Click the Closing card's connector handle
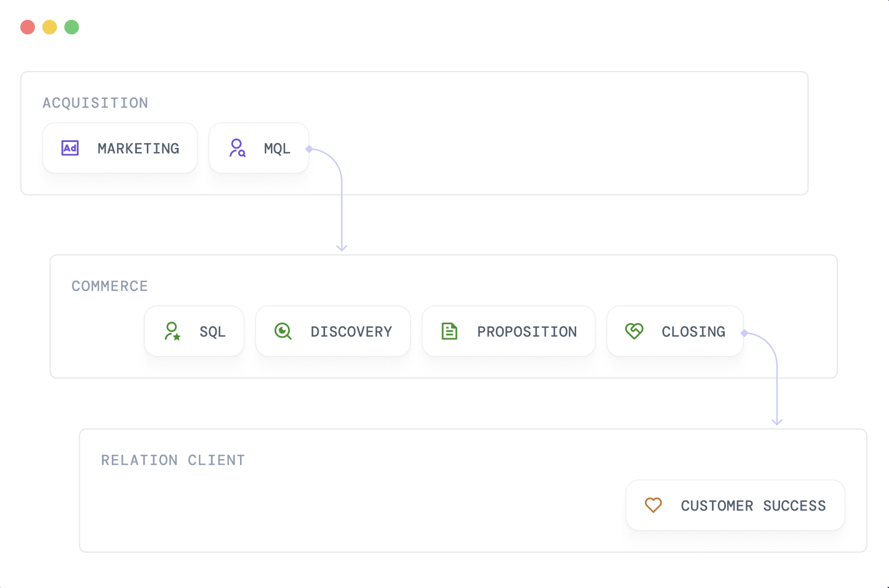 [745, 333]
